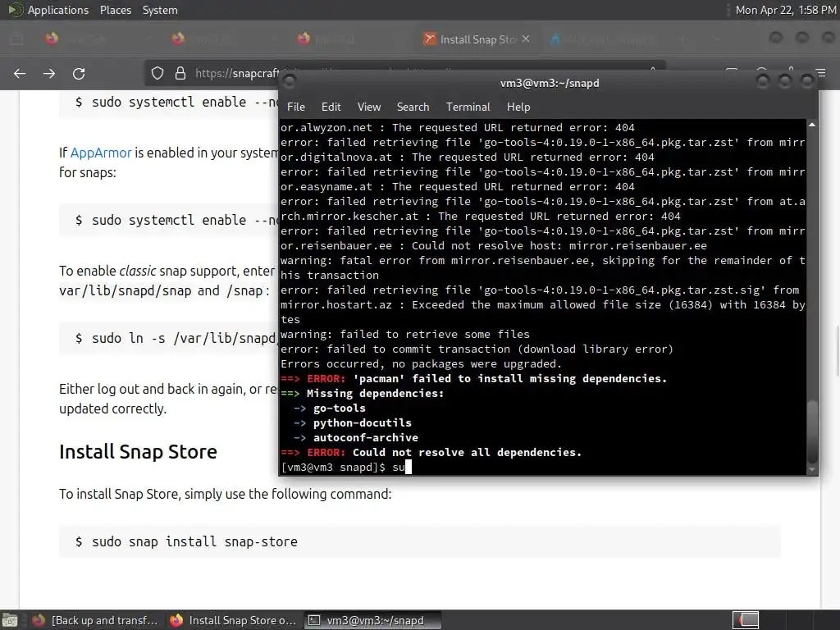Click autoconf-archive in missing dependencies list
Viewport: 840px width, 630px height.
pos(365,438)
